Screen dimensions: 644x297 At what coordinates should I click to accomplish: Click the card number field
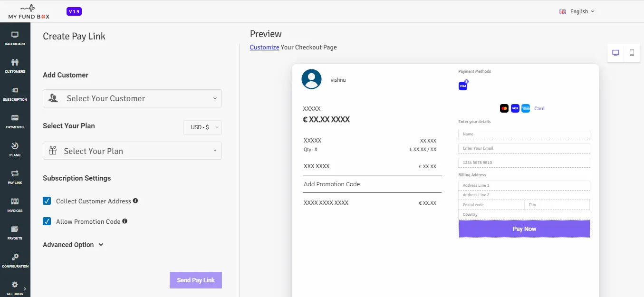tap(524, 163)
